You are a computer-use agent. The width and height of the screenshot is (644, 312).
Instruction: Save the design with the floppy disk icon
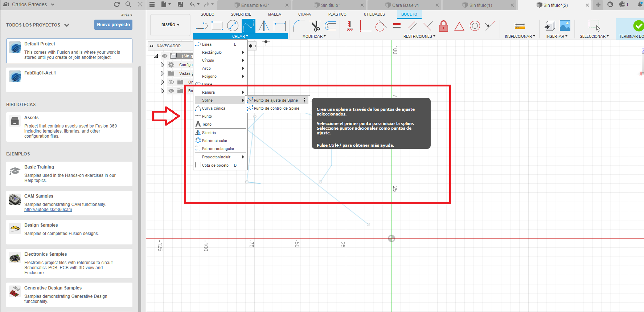click(180, 4)
